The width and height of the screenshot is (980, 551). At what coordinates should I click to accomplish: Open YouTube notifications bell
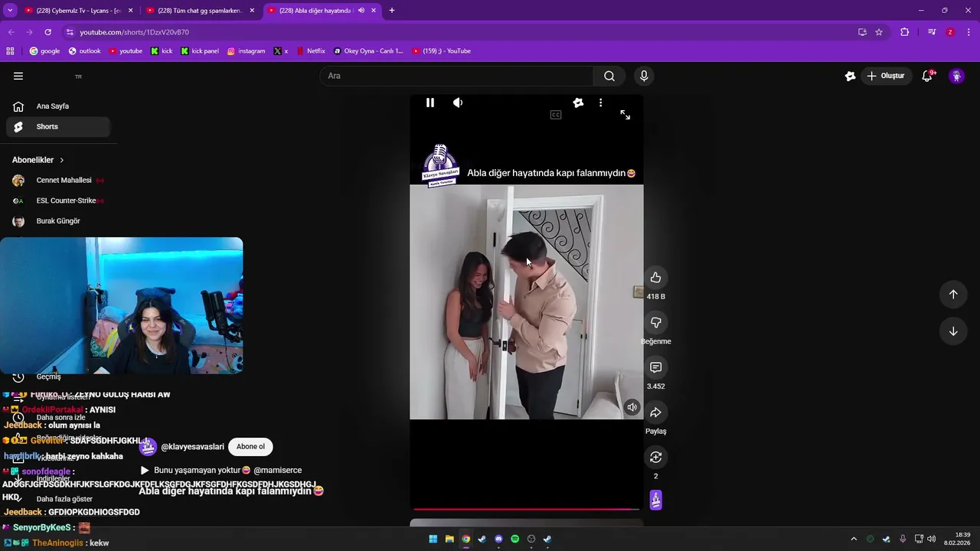(x=927, y=76)
